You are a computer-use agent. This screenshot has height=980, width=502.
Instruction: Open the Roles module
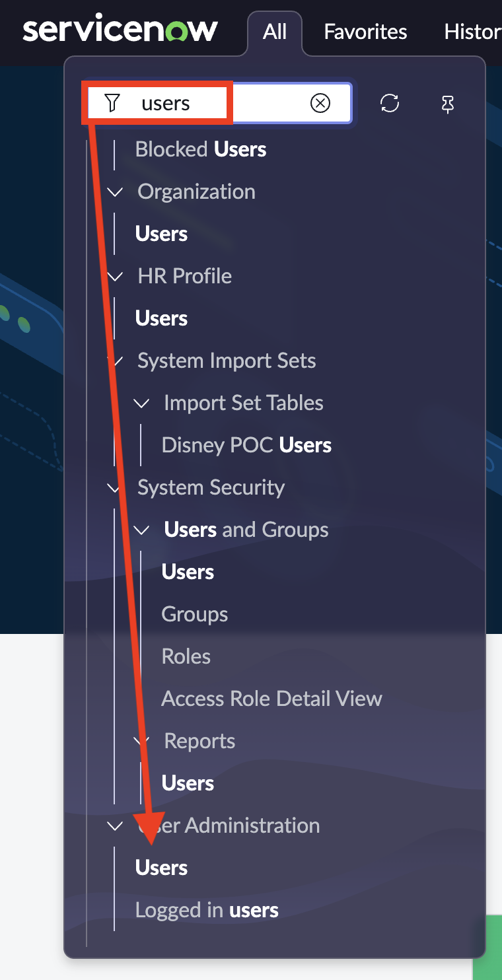(186, 657)
